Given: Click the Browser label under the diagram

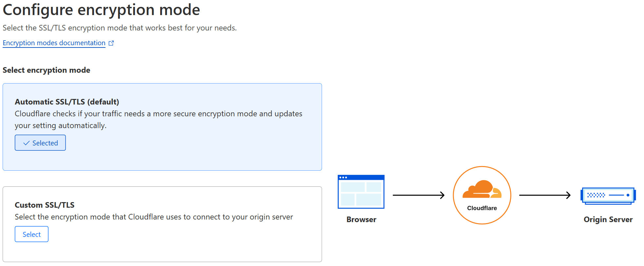Looking at the screenshot, I should pos(361,219).
